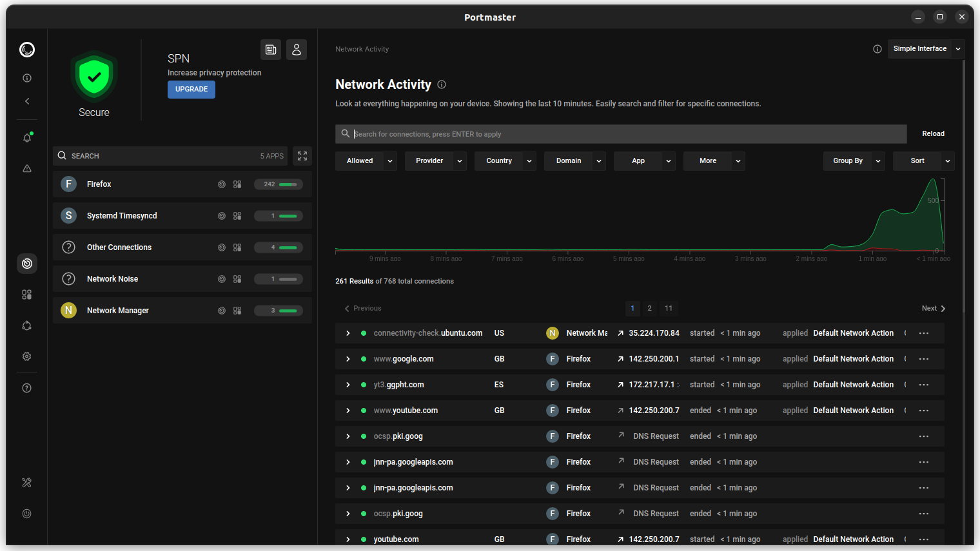
Task: Open the settings gear in sidebar
Action: coord(27,356)
